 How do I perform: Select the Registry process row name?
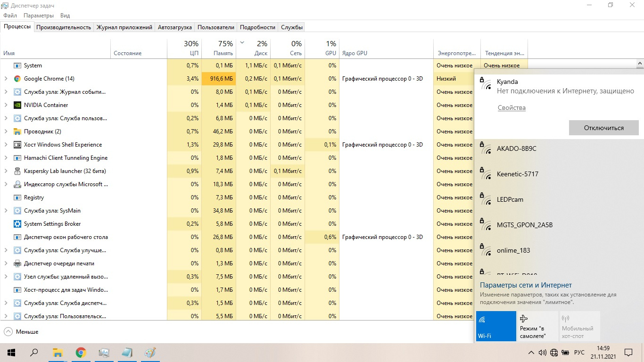pos(34,197)
